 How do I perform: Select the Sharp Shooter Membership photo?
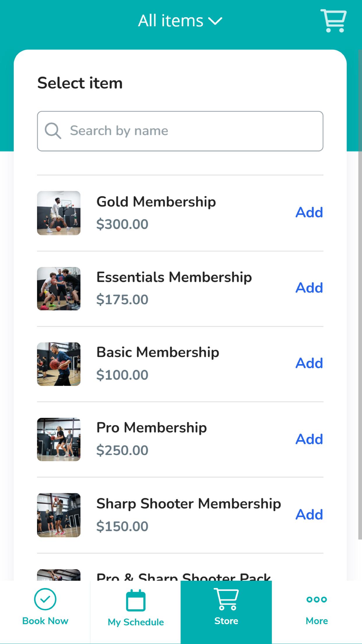click(x=59, y=515)
